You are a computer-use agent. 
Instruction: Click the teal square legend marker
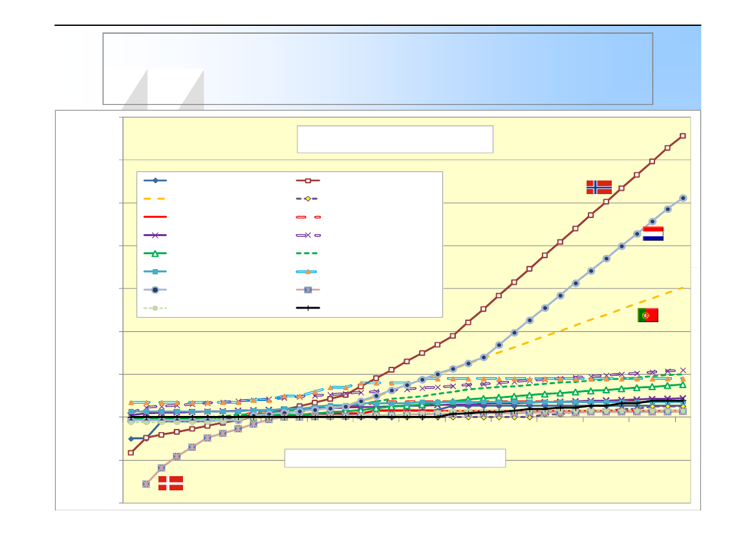pyautogui.click(x=155, y=272)
